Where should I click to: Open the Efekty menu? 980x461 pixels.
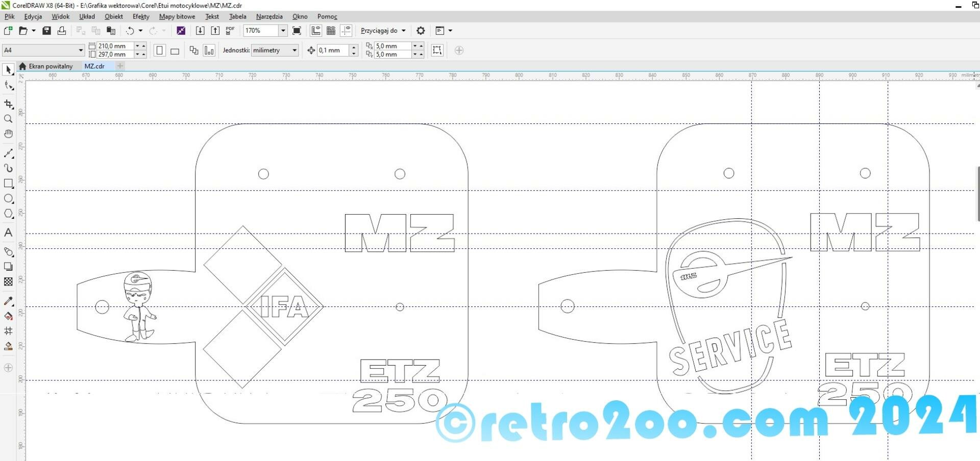point(141,16)
